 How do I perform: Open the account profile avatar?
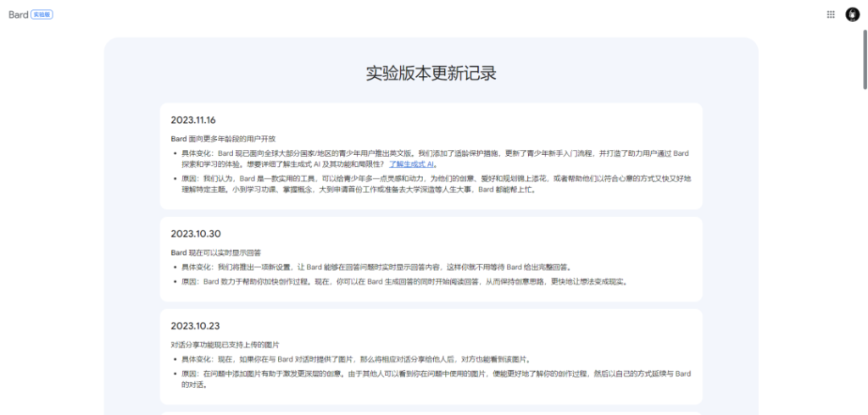point(852,15)
